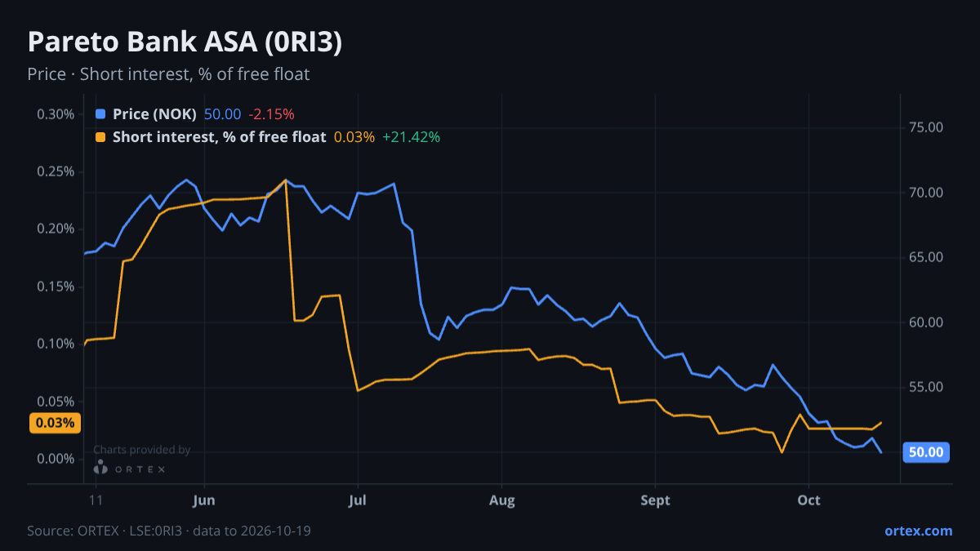Click the Aug x-axis label
The width and height of the screenshot is (980, 551).
pos(502,500)
